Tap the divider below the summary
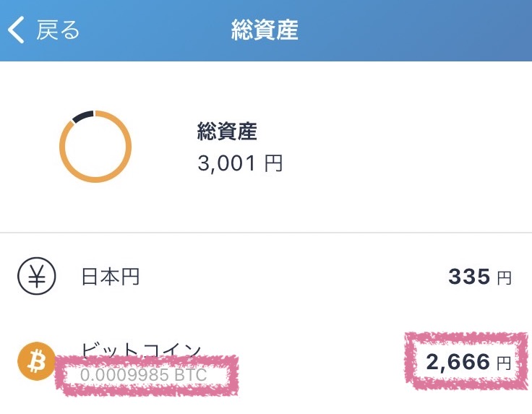 click(x=266, y=233)
